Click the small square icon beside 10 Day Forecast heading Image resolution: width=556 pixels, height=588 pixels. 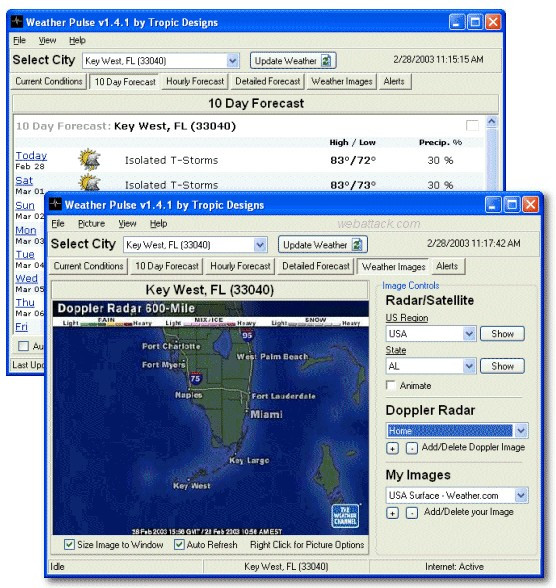472,125
